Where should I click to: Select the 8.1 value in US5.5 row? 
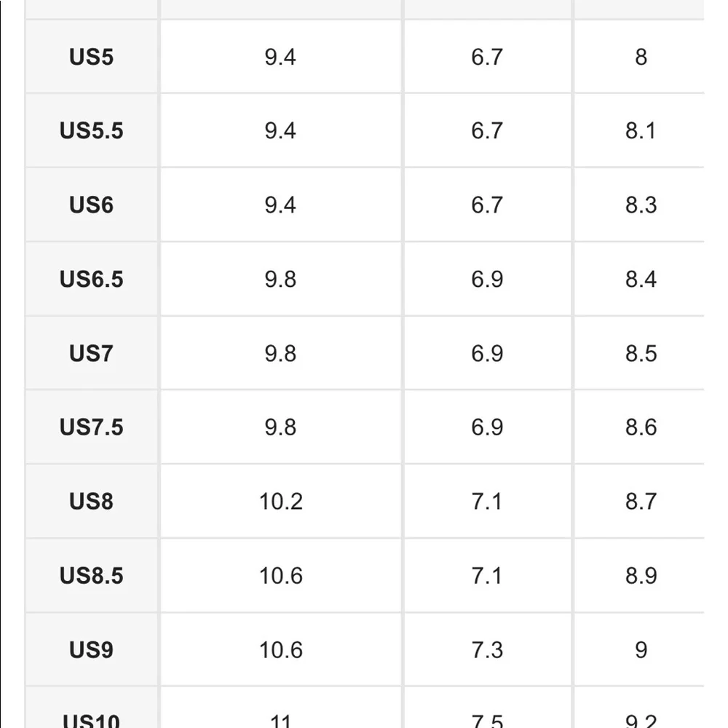click(x=641, y=131)
